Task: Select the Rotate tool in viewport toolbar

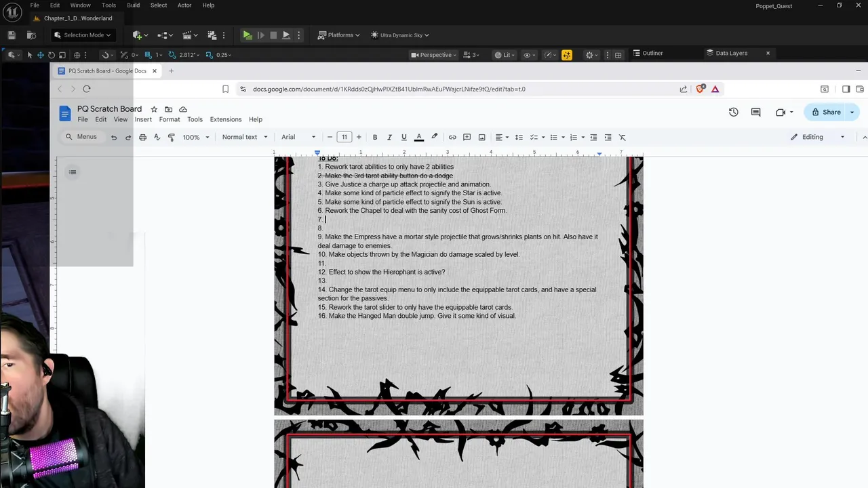Action: coord(52,55)
